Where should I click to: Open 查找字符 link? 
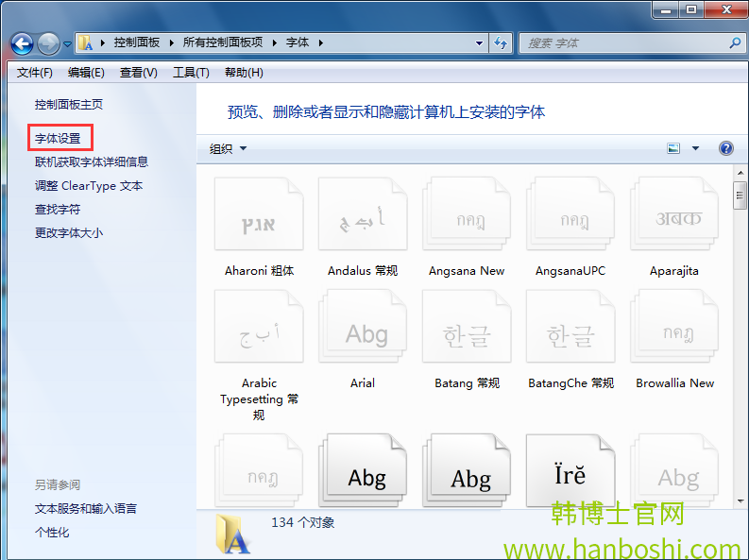[x=58, y=209]
